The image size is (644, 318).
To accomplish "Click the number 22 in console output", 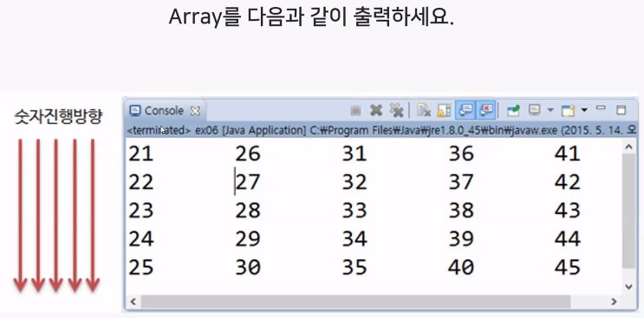I will [141, 182].
